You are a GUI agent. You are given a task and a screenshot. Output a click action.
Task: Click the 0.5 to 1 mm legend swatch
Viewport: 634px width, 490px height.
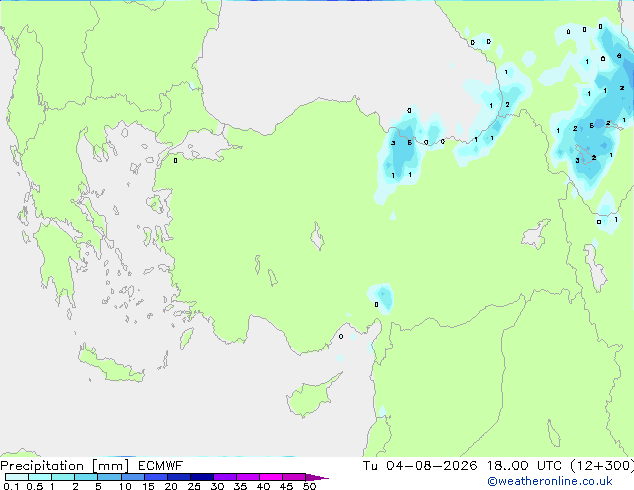40,477
